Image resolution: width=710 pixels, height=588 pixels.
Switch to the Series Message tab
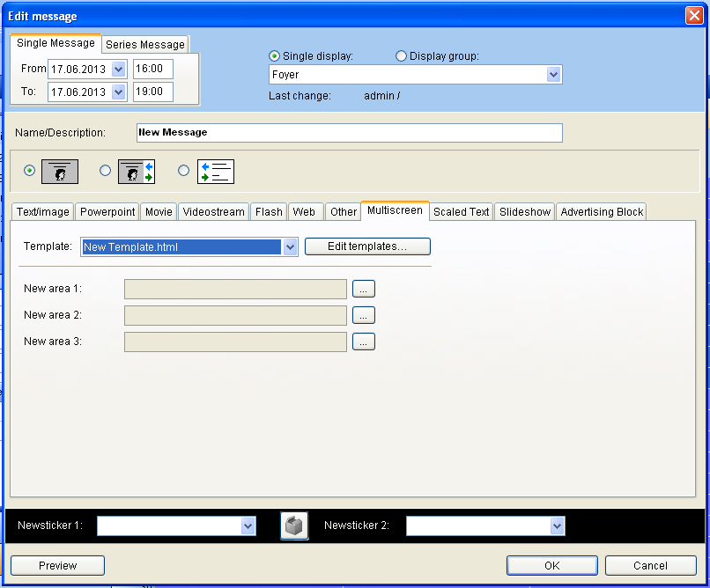(145, 45)
